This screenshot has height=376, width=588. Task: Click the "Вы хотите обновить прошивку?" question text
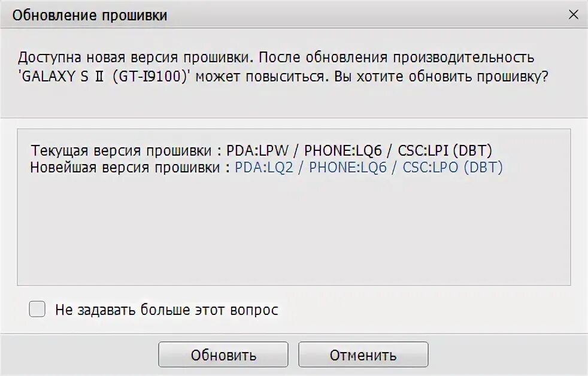coord(441,77)
